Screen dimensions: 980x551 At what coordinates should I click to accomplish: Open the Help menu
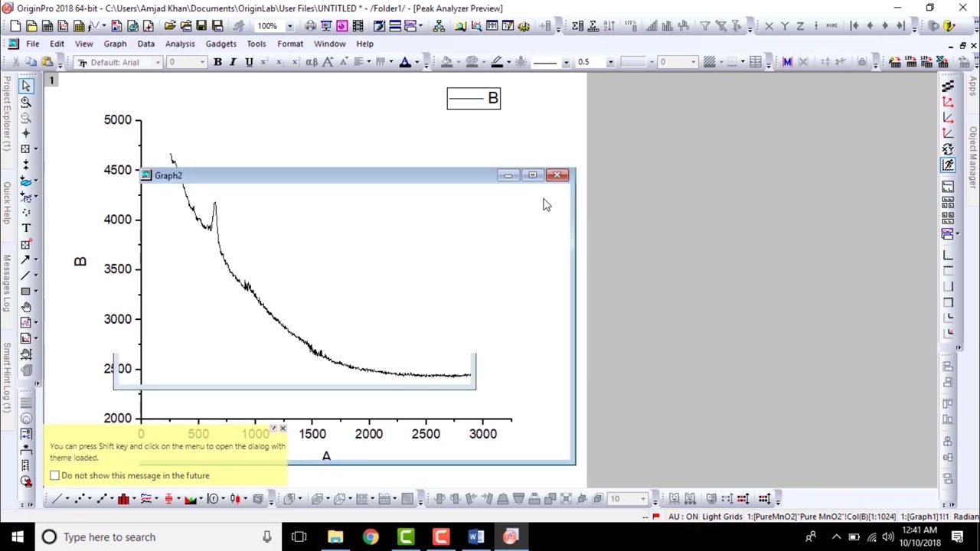pyautogui.click(x=364, y=44)
